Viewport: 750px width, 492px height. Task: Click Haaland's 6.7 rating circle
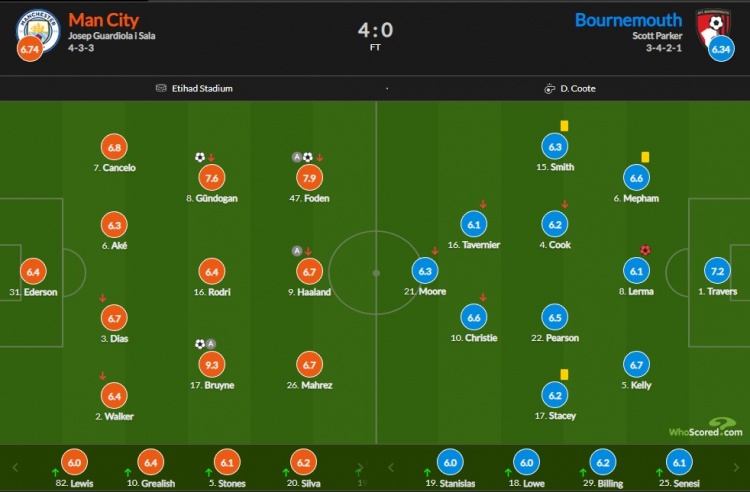pos(309,272)
